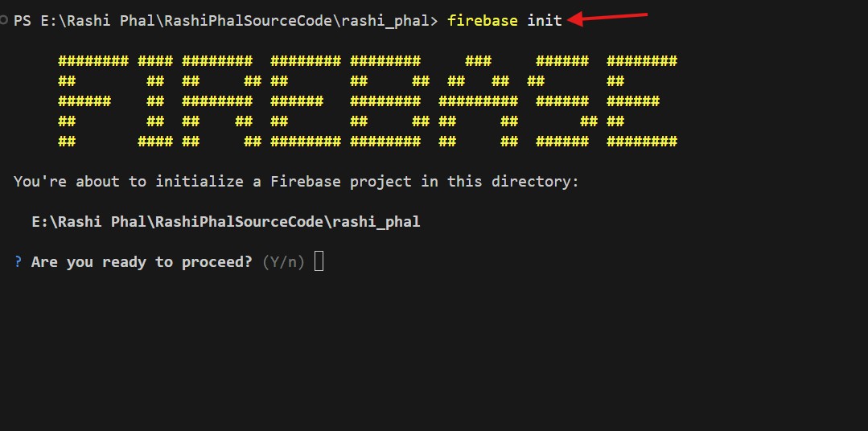Click the ASCII art letter S
Image resolution: width=868 pixels, height=431 pixels.
coord(562,101)
